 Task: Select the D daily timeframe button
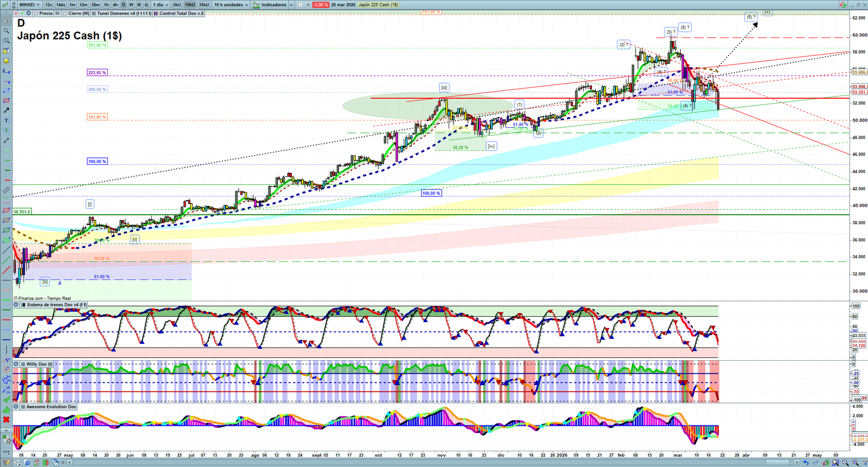[123, 5]
